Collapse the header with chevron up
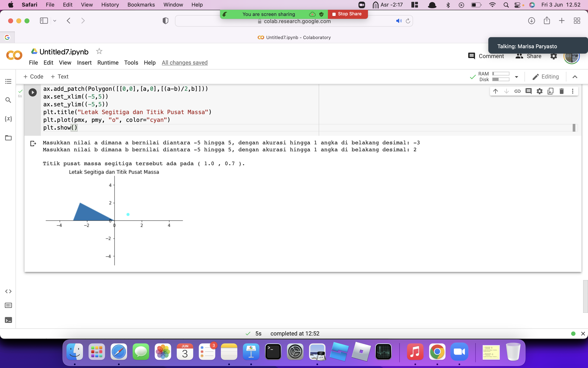This screenshot has height=368, width=588. pyautogui.click(x=575, y=77)
